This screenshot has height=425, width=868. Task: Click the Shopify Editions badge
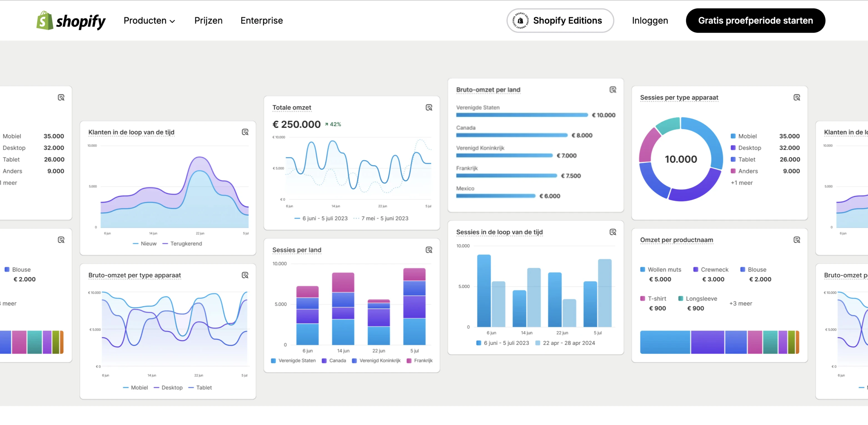(560, 20)
